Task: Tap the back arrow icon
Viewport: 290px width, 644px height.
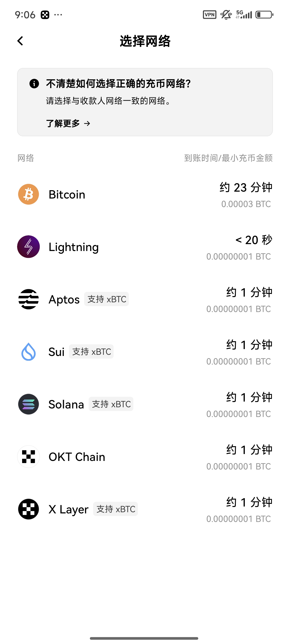Action: (20, 41)
